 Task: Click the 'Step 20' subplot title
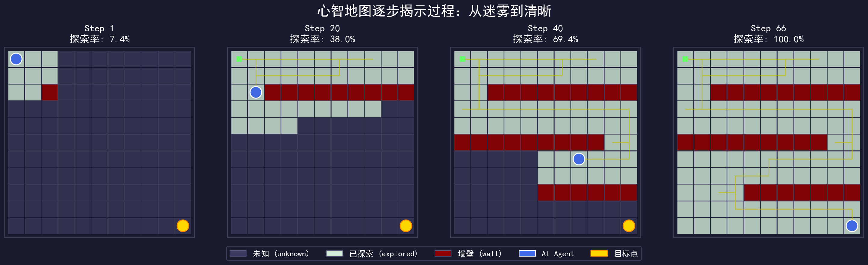322,28
